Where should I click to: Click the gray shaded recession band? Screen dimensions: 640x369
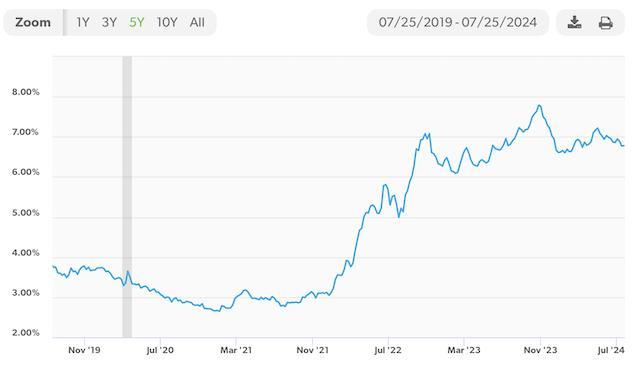pos(127,197)
